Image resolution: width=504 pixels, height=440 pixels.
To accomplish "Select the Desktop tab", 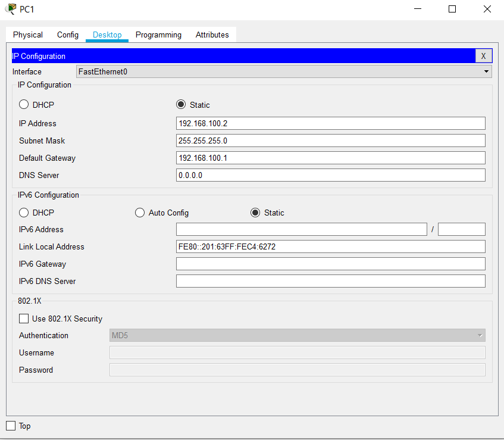I will pyautogui.click(x=107, y=35).
